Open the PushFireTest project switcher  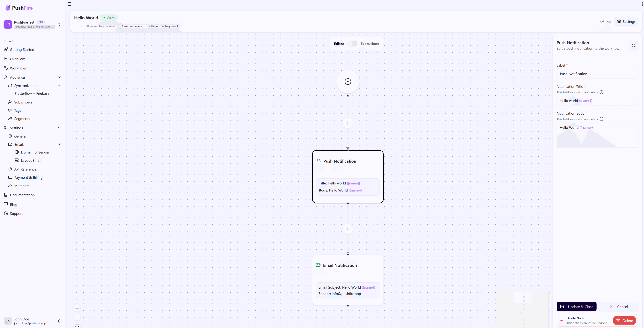point(59,25)
